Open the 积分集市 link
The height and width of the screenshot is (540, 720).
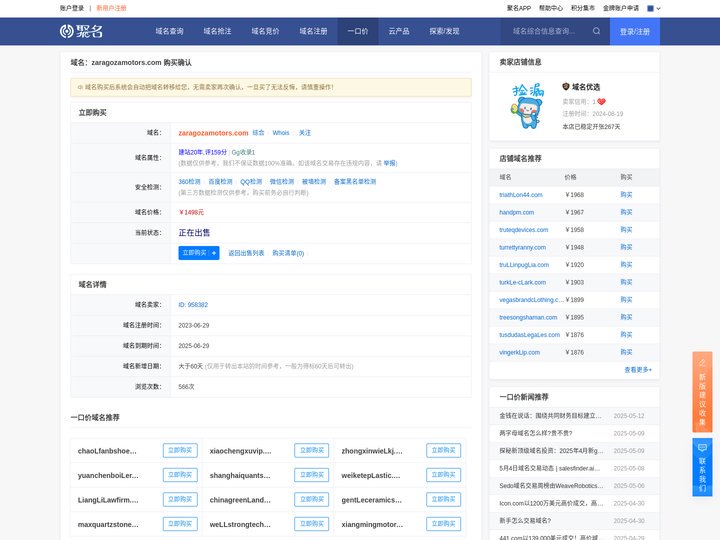583,8
